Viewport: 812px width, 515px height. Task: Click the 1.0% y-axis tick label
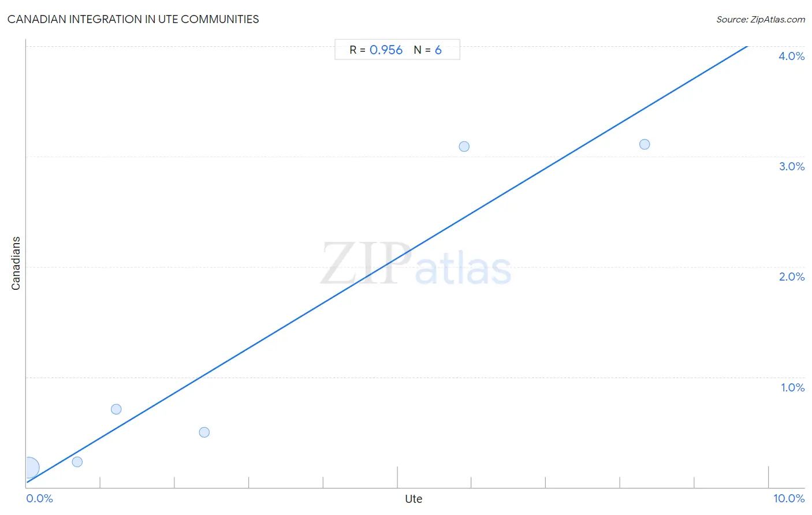tap(792, 387)
